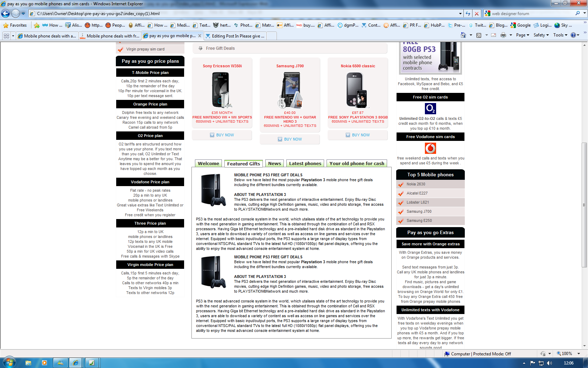Click the network tray icon
Screen dimensions: 588x368
pos(541,363)
